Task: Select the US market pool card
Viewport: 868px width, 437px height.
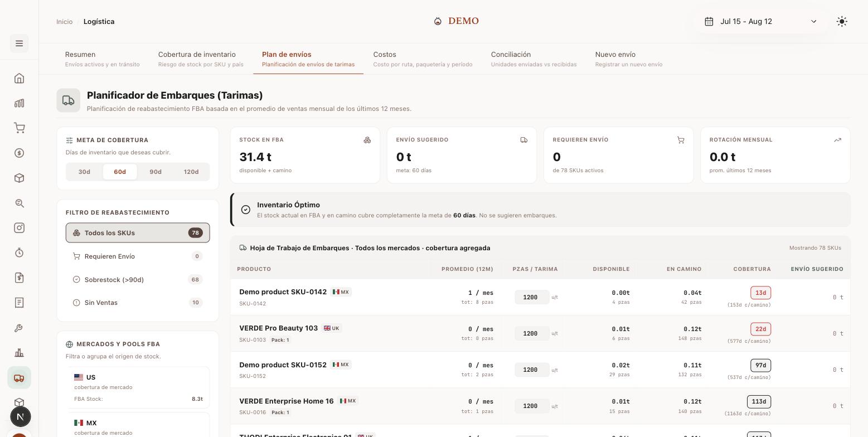Action: 139,388
